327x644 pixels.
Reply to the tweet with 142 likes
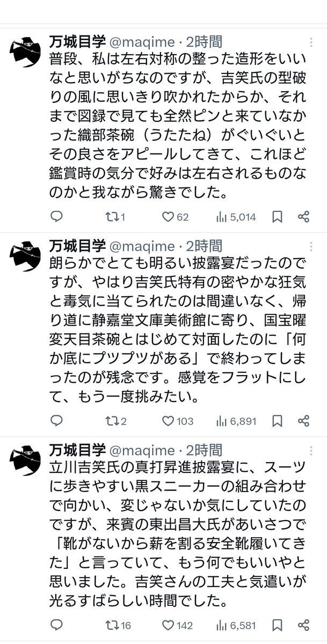[x=57, y=625]
